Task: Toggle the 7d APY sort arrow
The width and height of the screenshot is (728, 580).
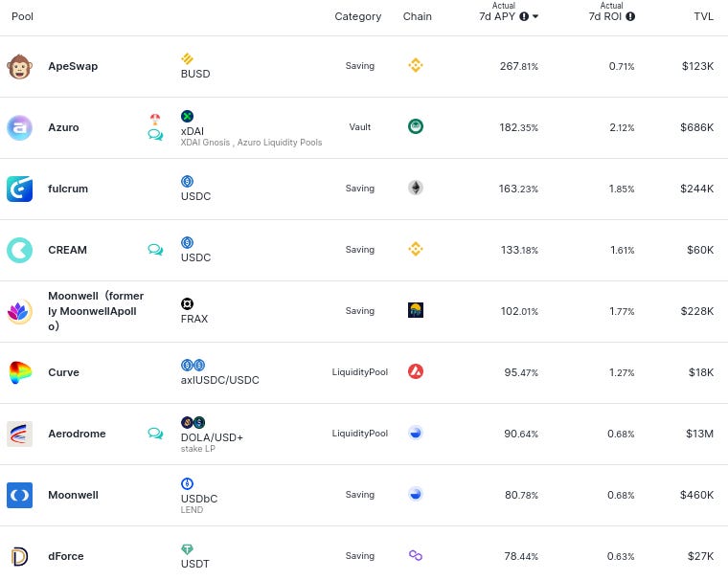Action: point(535,16)
